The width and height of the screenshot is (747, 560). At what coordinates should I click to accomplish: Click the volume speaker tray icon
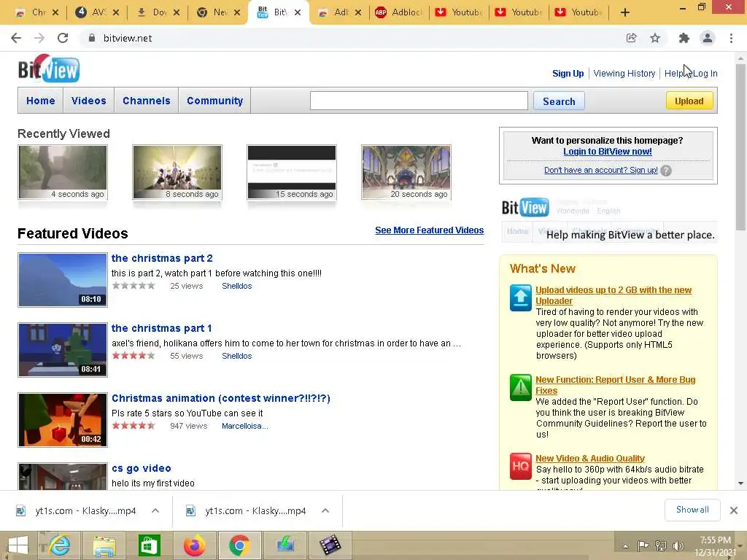coord(678,546)
